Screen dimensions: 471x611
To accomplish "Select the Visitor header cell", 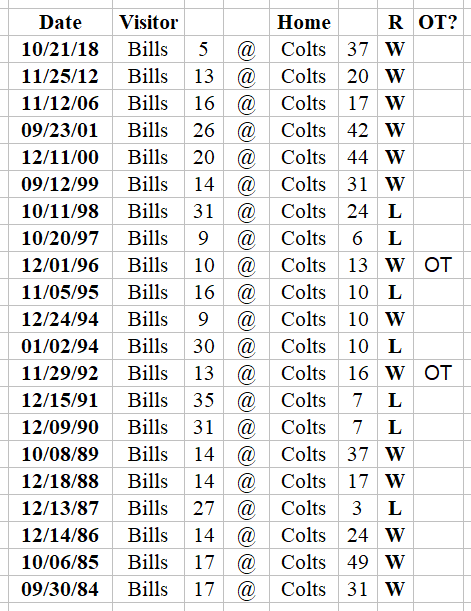I will (x=148, y=22).
